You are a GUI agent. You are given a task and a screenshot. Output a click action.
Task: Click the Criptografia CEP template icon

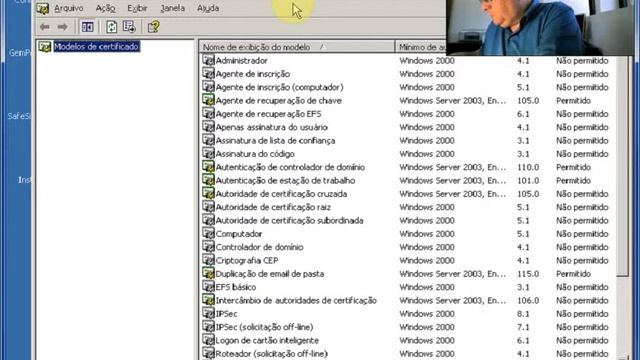208,260
